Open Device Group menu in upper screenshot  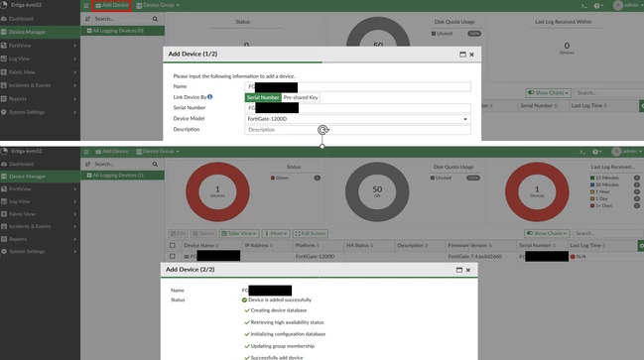158,5
